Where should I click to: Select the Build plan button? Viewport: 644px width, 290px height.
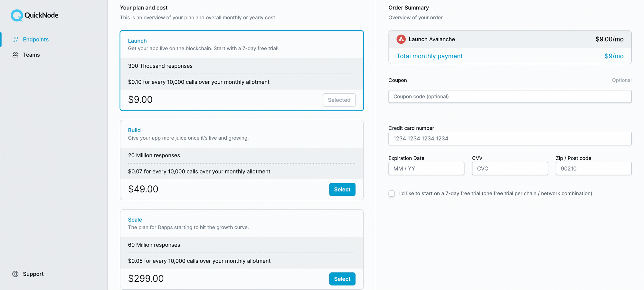(342, 190)
